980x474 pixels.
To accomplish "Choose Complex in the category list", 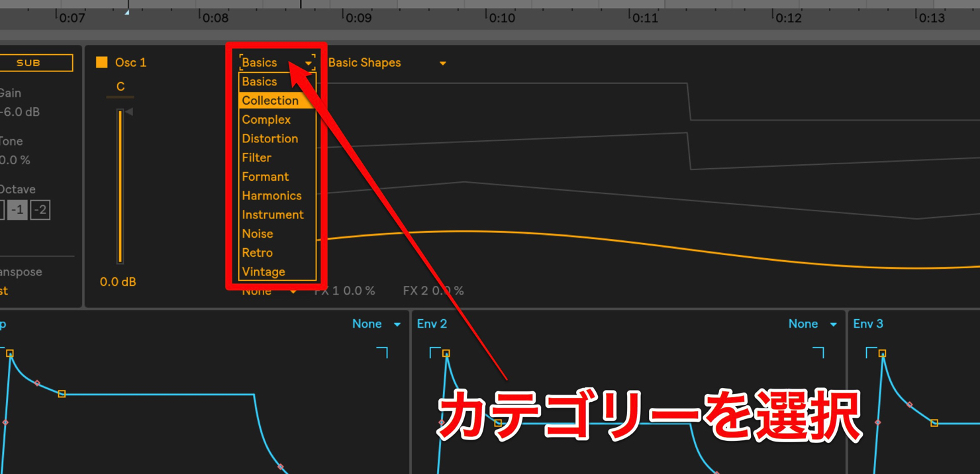I will click(277, 120).
